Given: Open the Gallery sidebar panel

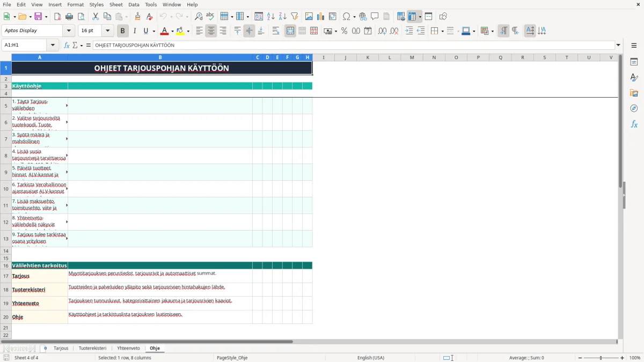Looking at the screenshot, I should point(634,93).
